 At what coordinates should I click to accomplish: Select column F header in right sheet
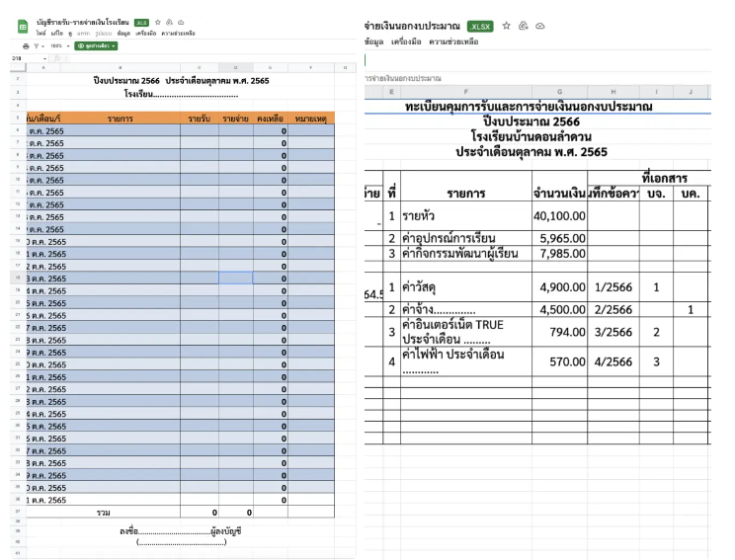click(466, 92)
